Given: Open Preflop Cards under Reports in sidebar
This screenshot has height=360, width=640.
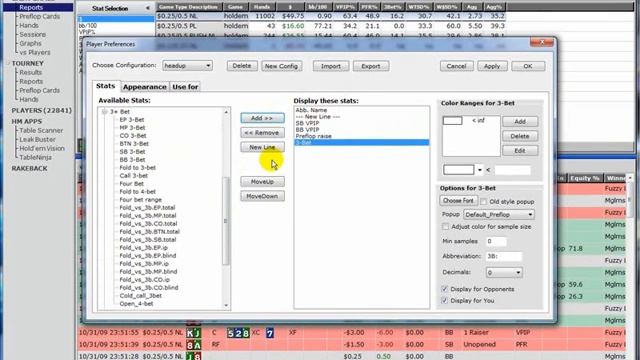Looking at the screenshot, I should tap(40, 16).
